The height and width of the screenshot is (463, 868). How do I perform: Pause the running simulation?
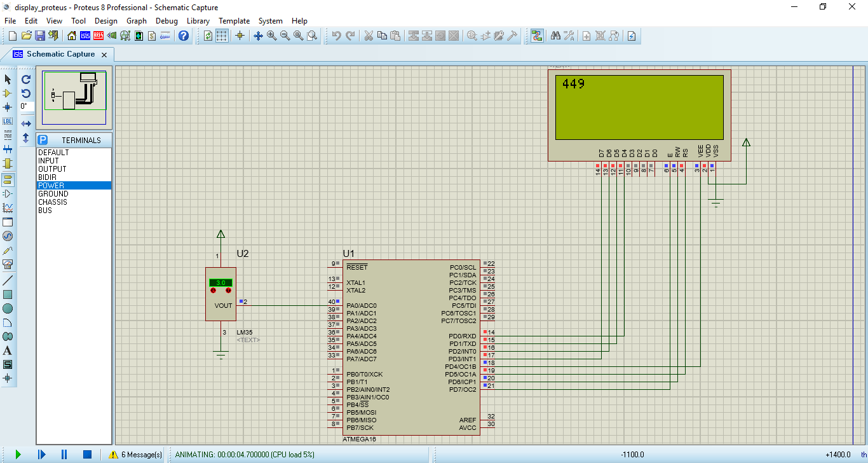click(64, 454)
